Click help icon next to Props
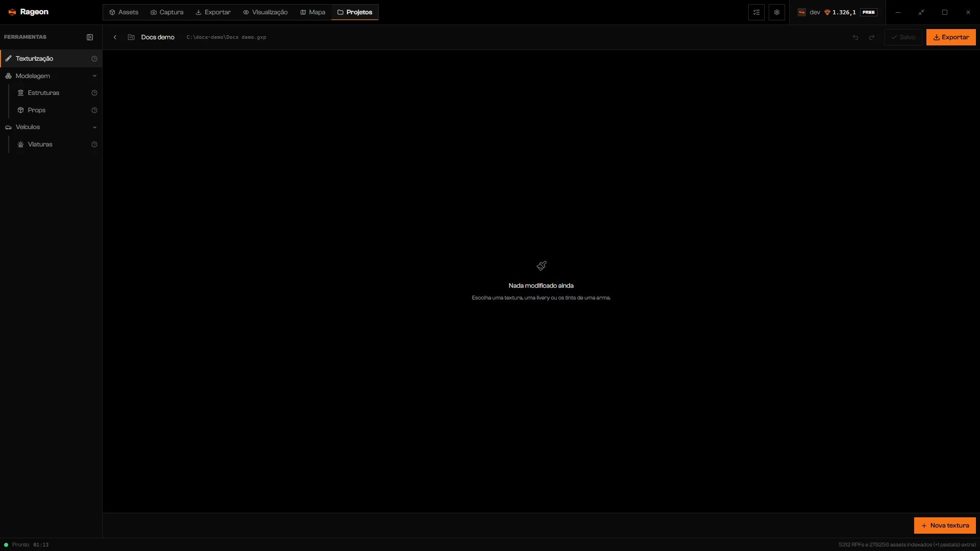980x551 pixels. pos(94,110)
